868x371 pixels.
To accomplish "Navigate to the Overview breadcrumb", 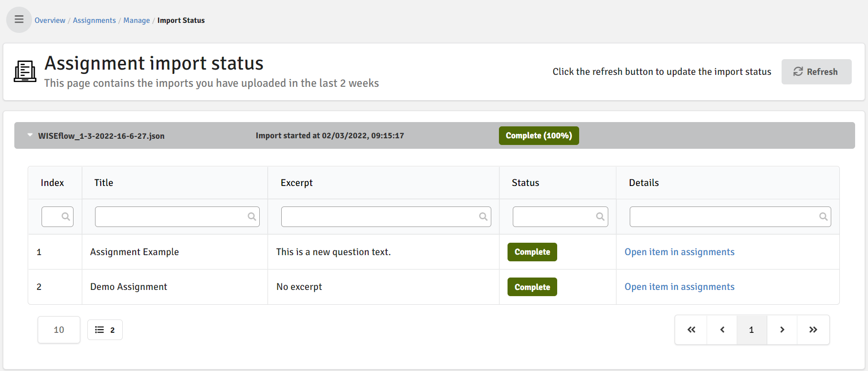I will coord(50,21).
